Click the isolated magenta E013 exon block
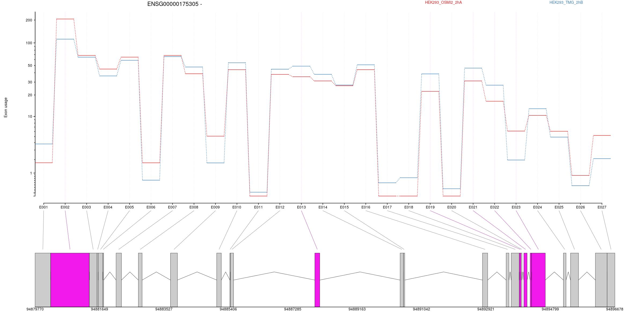 (x=317, y=280)
